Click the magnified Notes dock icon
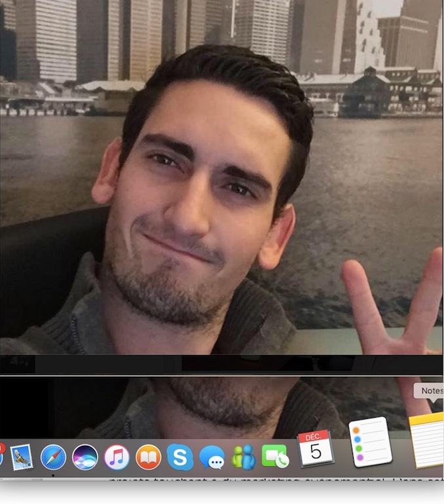444x504 pixels. [x=427, y=440]
